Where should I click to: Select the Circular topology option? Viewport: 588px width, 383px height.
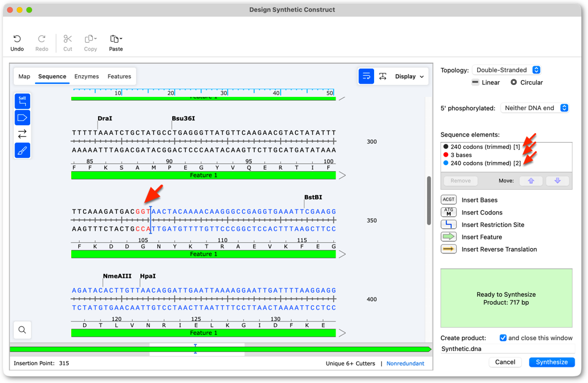click(527, 83)
